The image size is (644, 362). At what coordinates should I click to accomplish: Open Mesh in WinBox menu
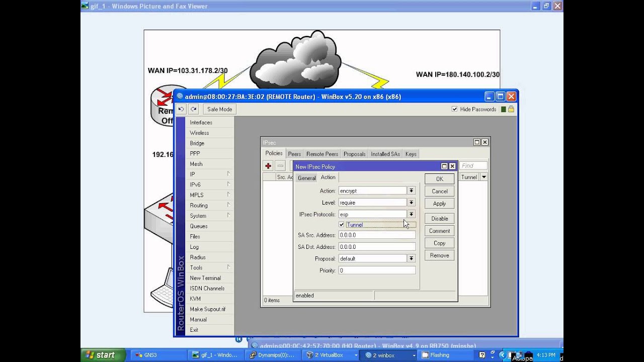pyautogui.click(x=210, y=164)
